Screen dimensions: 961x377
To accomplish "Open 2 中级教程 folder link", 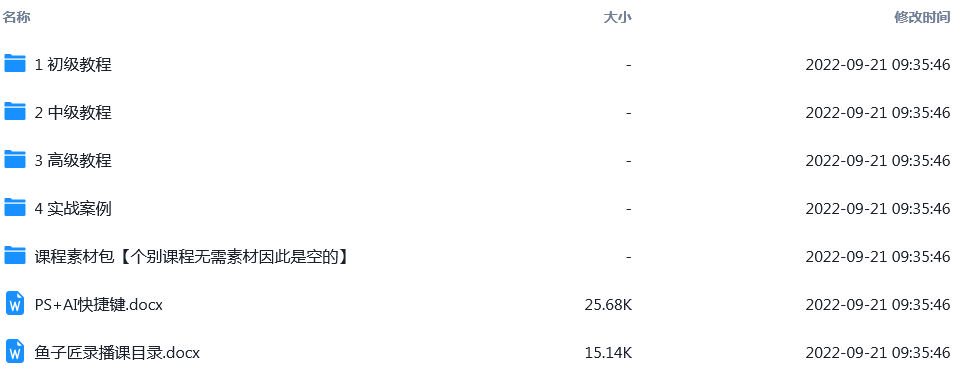I will tap(73, 112).
